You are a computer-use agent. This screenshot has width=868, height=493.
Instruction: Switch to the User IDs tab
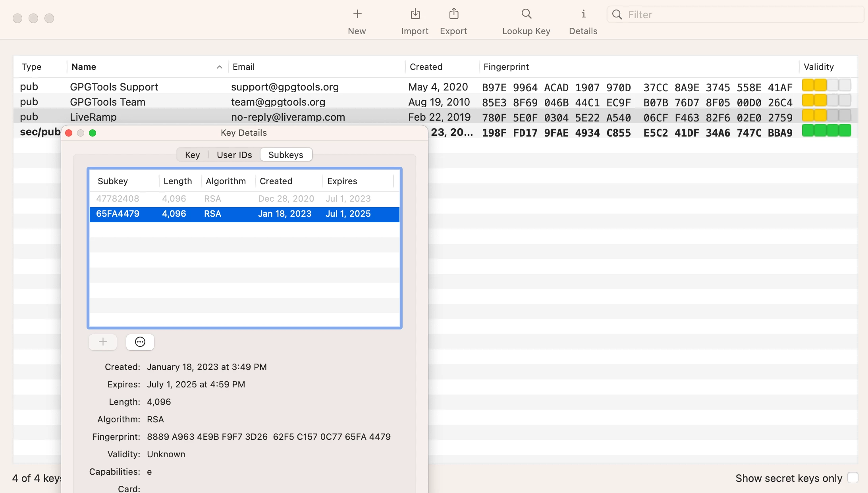[x=234, y=155]
